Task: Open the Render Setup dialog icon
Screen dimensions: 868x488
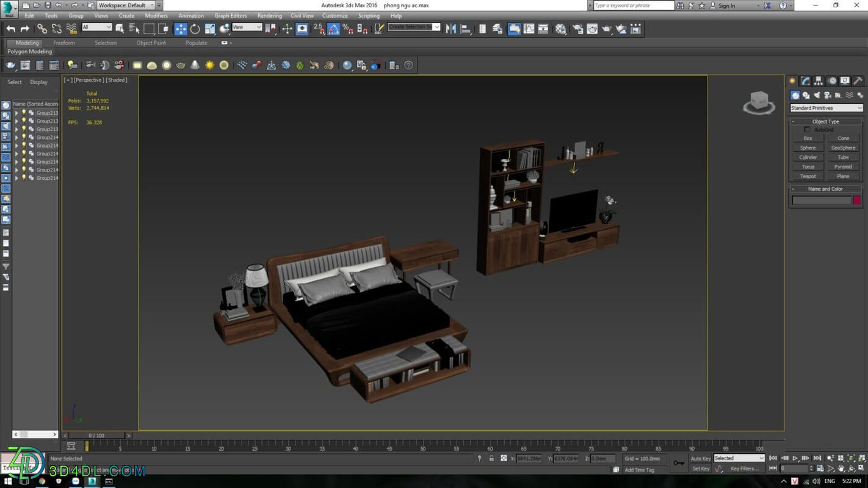Action: [x=577, y=29]
